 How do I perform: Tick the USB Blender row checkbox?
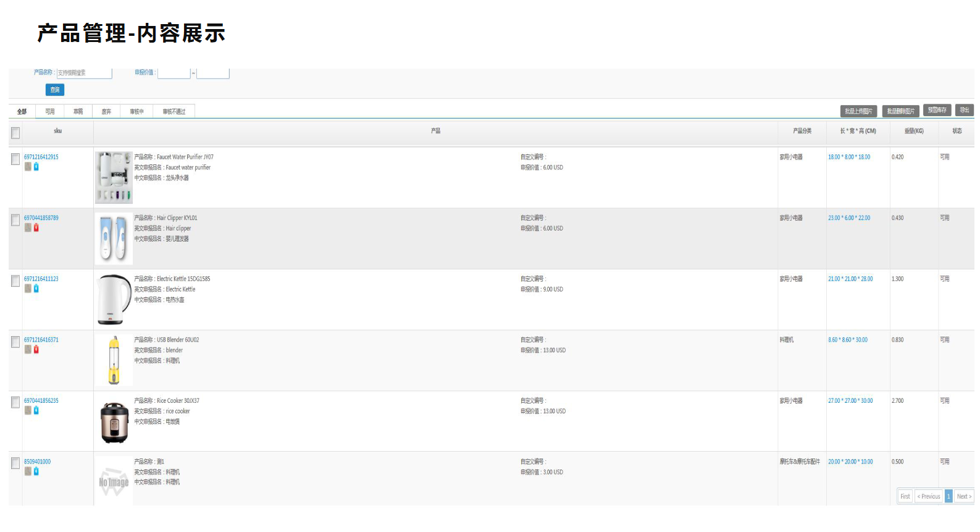click(15, 342)
